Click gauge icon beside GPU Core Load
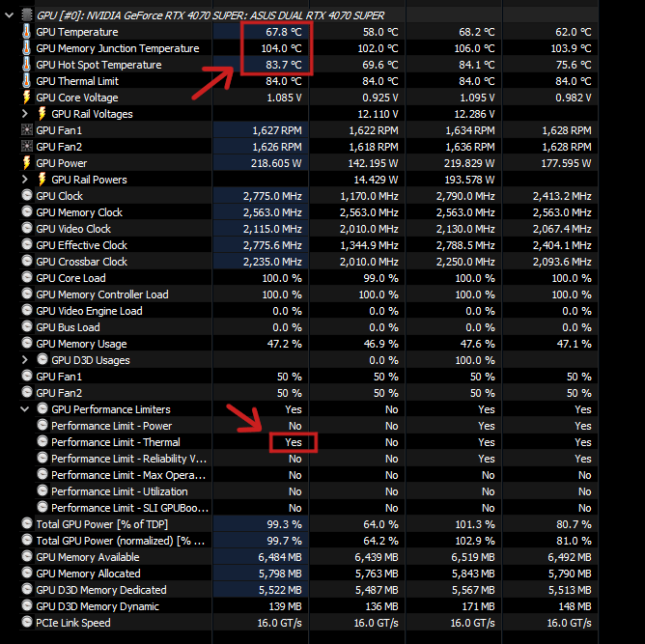Viewport: 645px width, 644px height. click(x=27, y=277)
